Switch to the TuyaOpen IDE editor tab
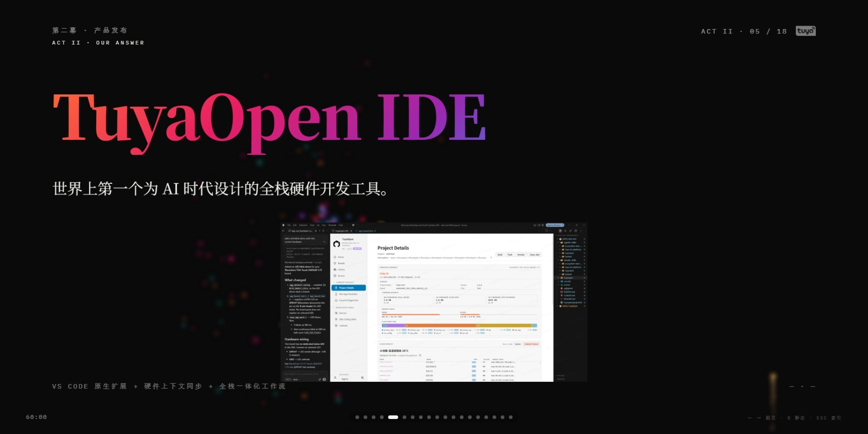The height and width of the screenshot is (434, 868). tap(343, 231)
